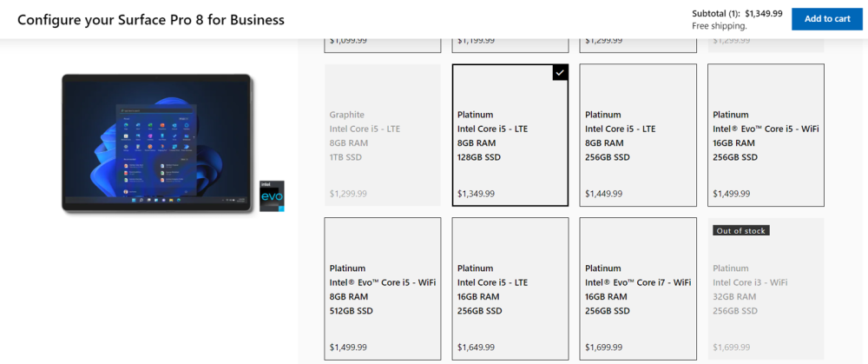
Task: Select the Graphite Core i5 LTE 1TB option
Action: (382, 135)
